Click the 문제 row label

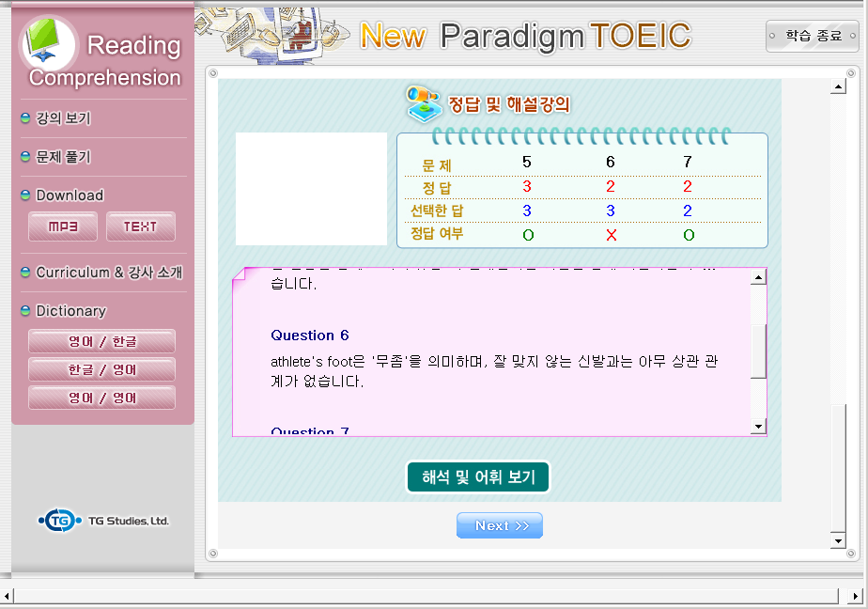[437, 165]
